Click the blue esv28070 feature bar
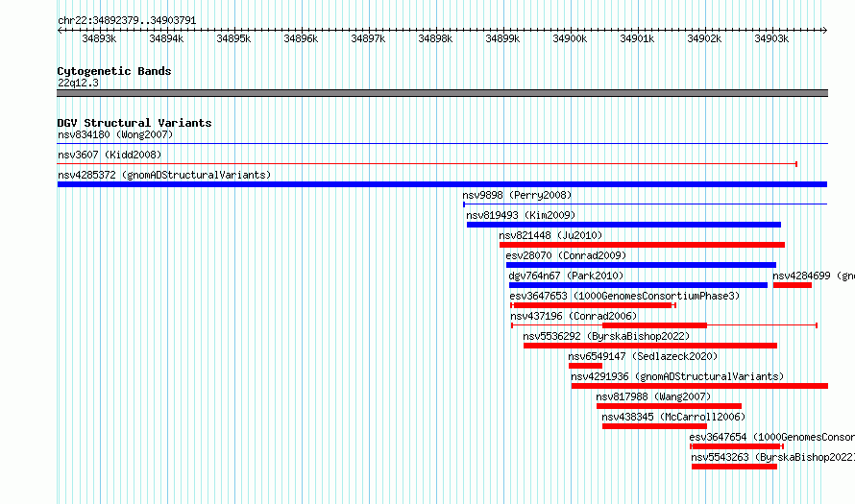This screenshot has width=855, height=504. [642, 265]
